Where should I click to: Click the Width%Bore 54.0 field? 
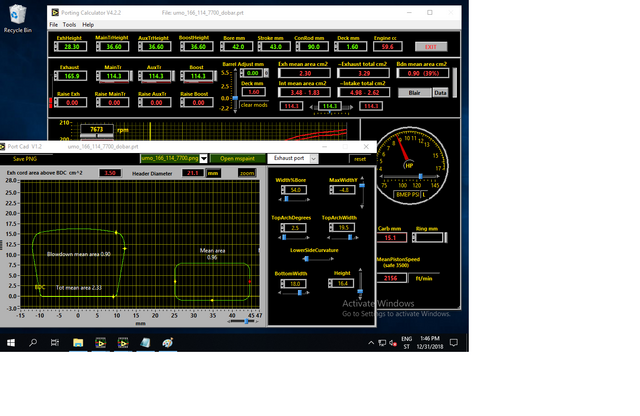click(x=296, y=190)
